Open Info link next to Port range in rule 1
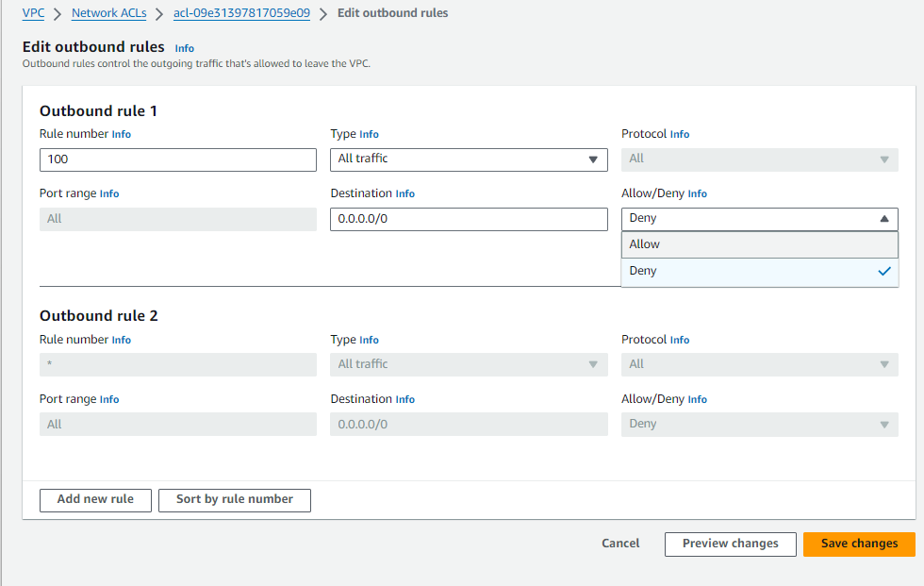 click(x=109, y=194)
